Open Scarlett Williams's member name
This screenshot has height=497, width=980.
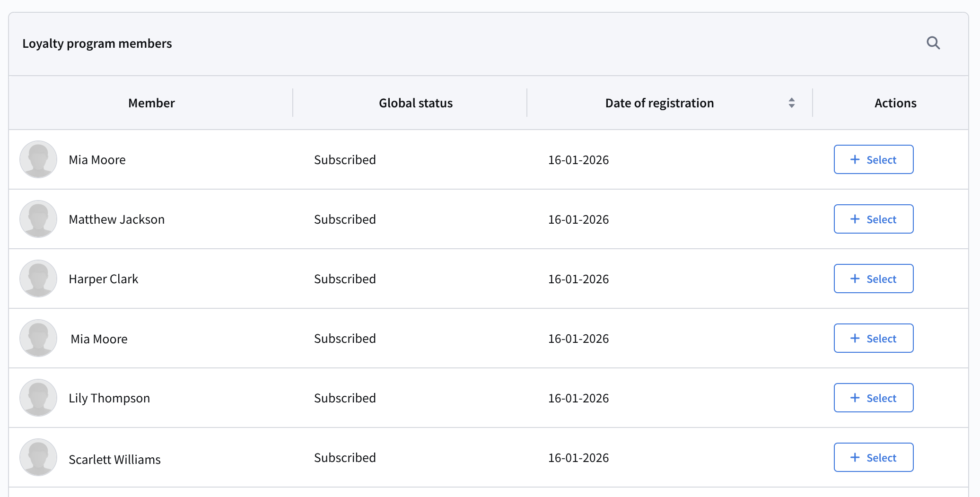[115, 460]
